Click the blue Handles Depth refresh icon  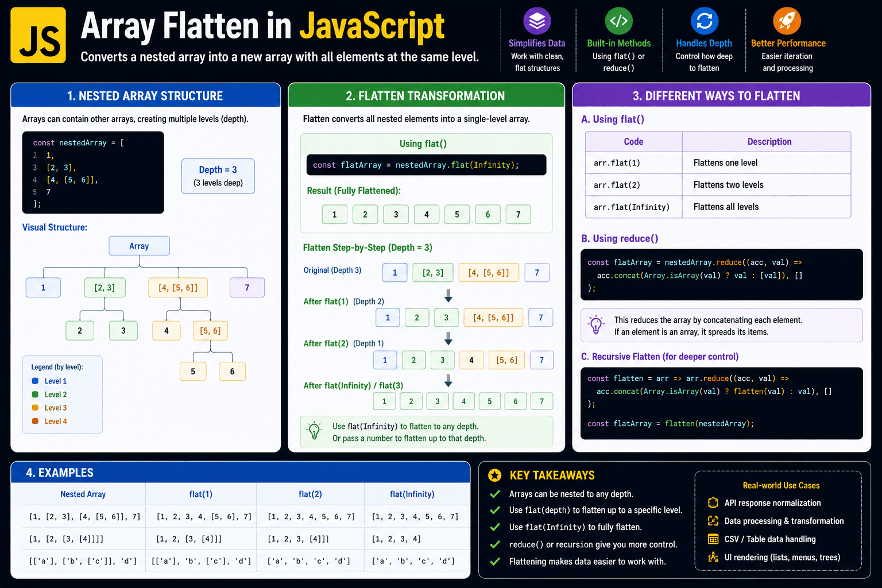click(704, 21)
